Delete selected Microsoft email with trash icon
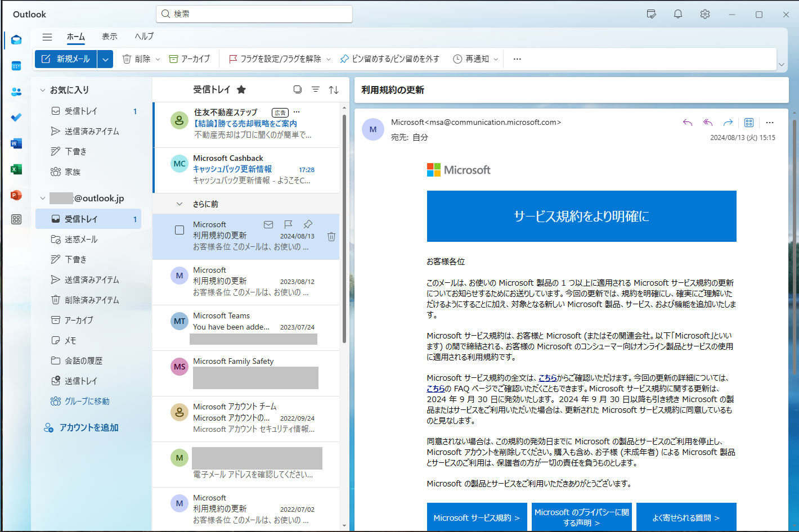 pyautogui.click(x=331, y=237)
